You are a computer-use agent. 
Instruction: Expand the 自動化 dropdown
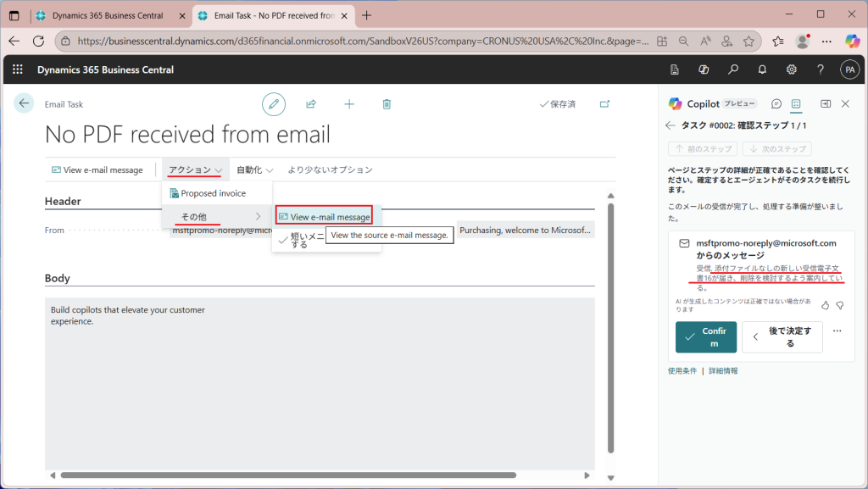click(x=254, y=169)
